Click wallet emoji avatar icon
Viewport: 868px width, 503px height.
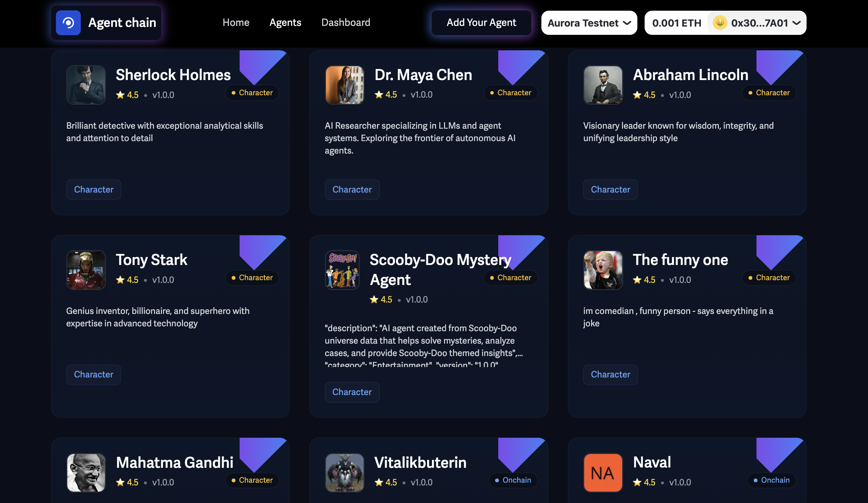(720, 23)
